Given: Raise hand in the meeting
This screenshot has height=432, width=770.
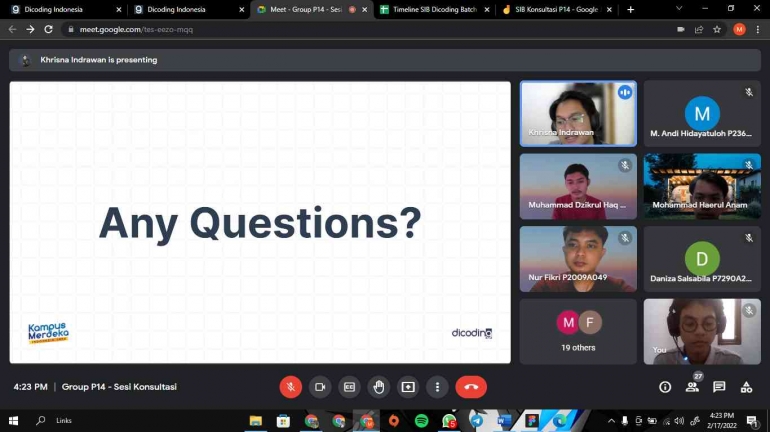Looking at the screenshot, I should [x=379, y=387].
